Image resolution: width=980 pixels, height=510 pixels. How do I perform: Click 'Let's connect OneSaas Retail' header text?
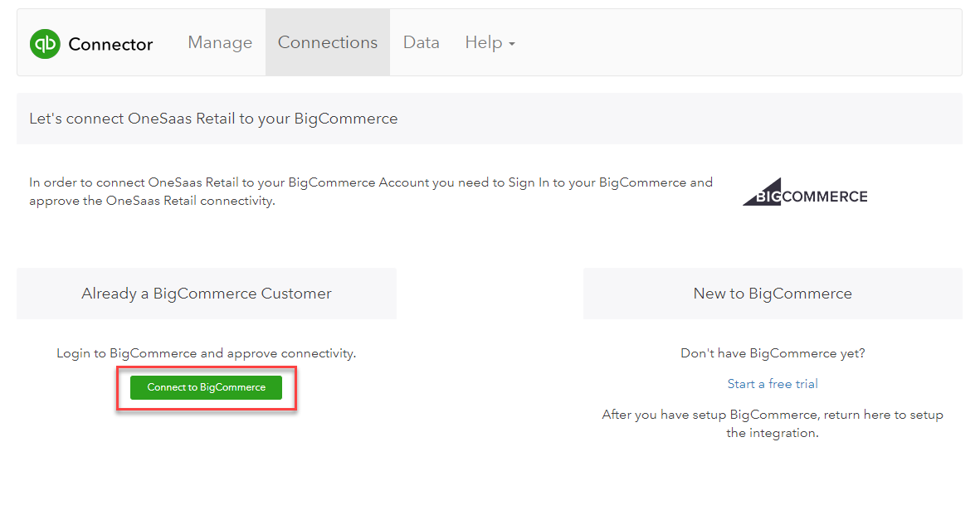point(213,119)
